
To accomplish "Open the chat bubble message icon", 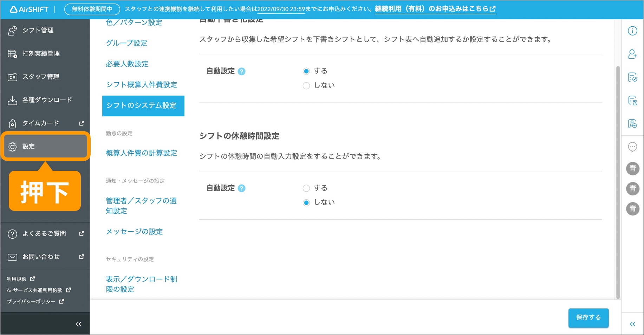I will 632,147.
